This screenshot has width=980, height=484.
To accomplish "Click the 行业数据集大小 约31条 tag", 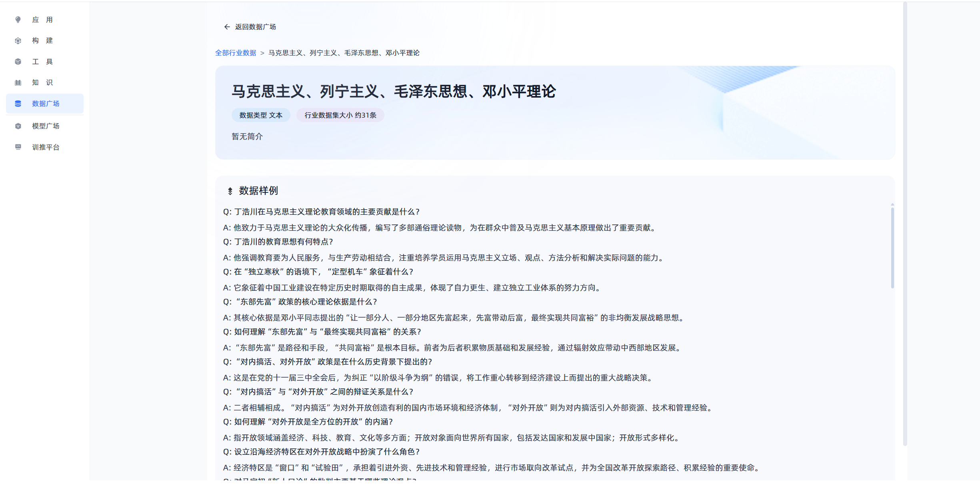I will point(340,115).
